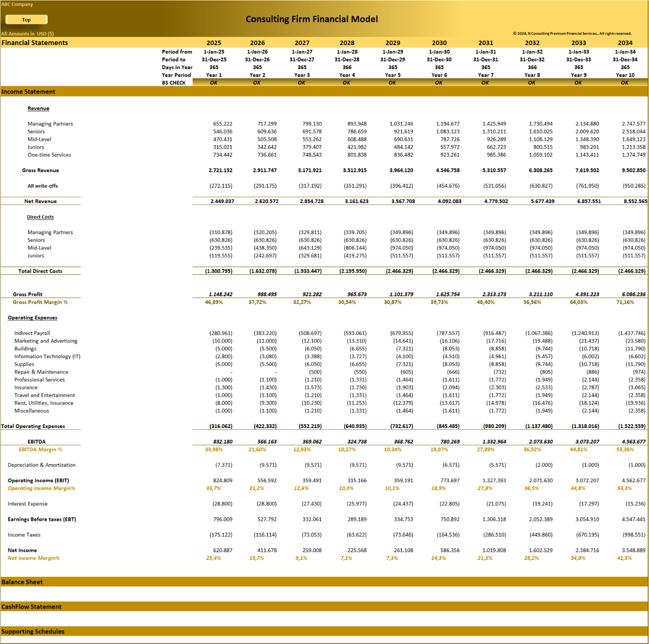Image resolution: width=649 pixels, height=644 pixels.
Task: Click the Depreciation & Amortization label
Action: pyautogui.click(x=42, y=465)
